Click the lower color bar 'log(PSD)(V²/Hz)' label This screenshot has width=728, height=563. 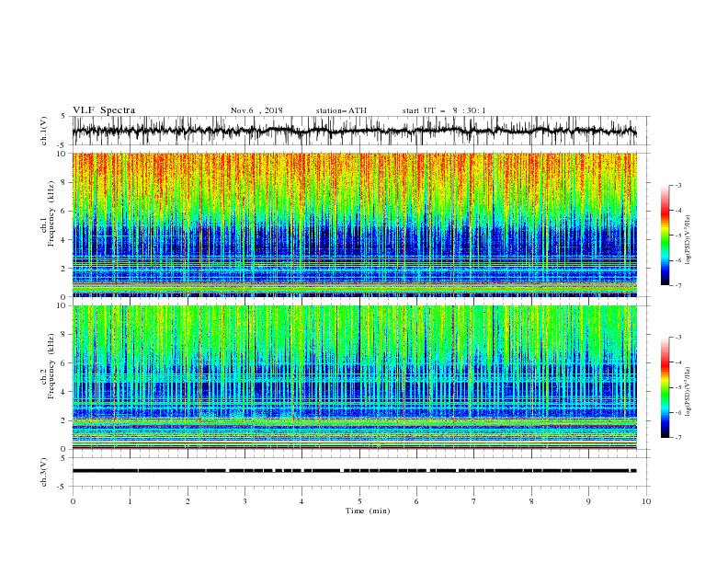tap(688, 392)
